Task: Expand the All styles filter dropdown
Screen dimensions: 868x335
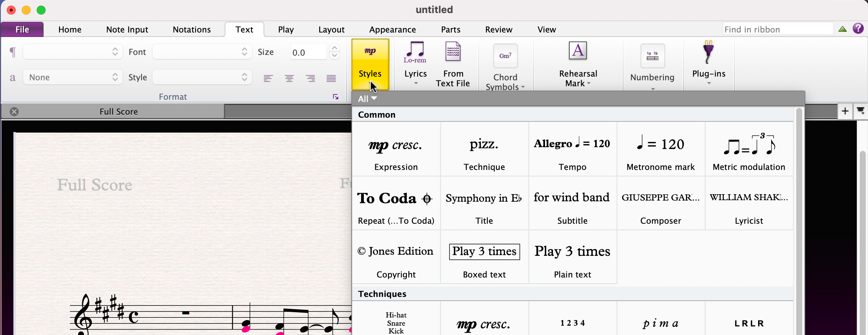Action: click(x=367, y=99)
